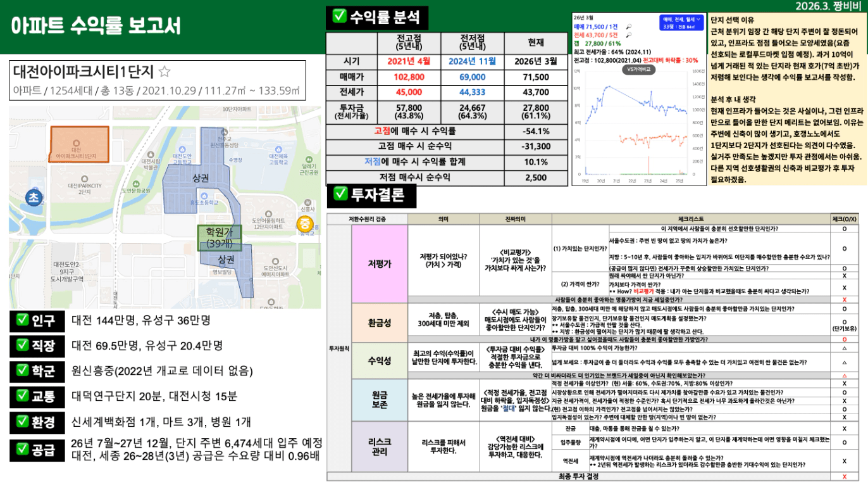Click the -54.1% 수익률 value
The height and width of the screenshot is (487, 868).
pos(536,131)
